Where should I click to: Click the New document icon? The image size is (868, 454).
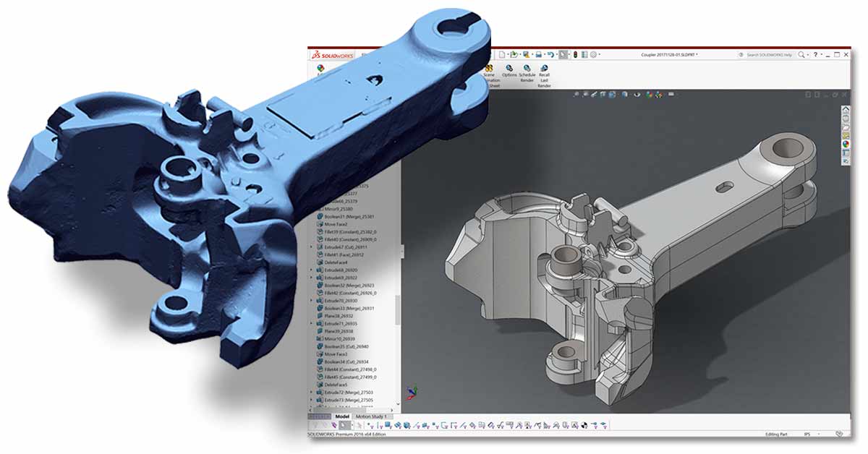point(501,54)
